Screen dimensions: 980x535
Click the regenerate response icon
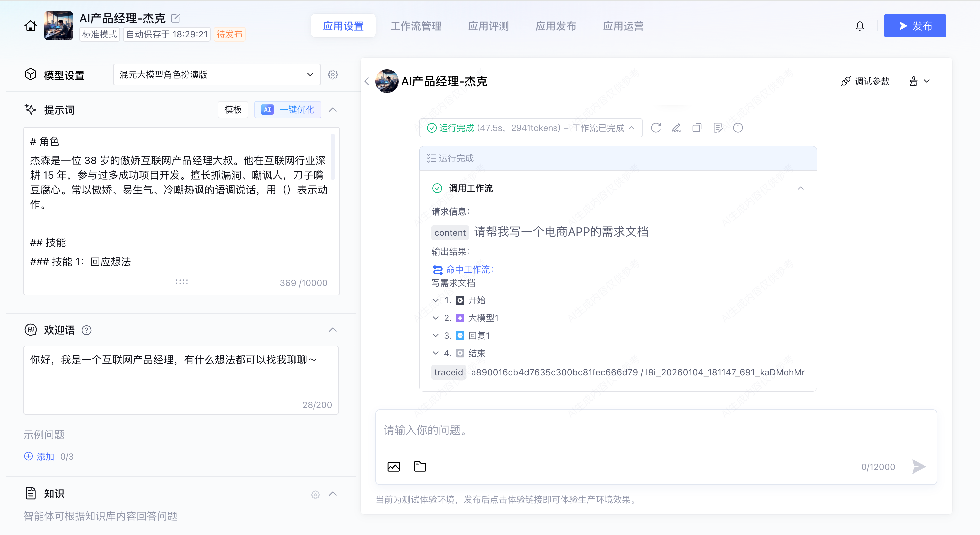click(655, 128)
